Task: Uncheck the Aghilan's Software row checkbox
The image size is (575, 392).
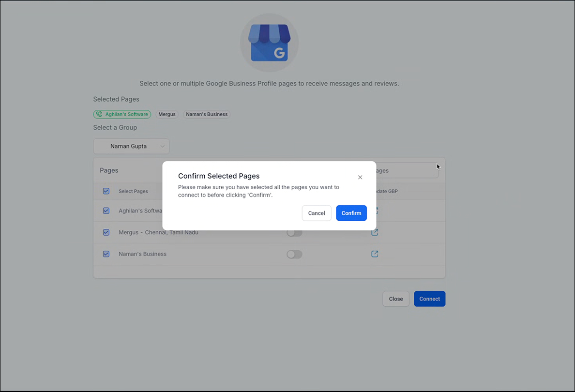Action: (106, 211)
